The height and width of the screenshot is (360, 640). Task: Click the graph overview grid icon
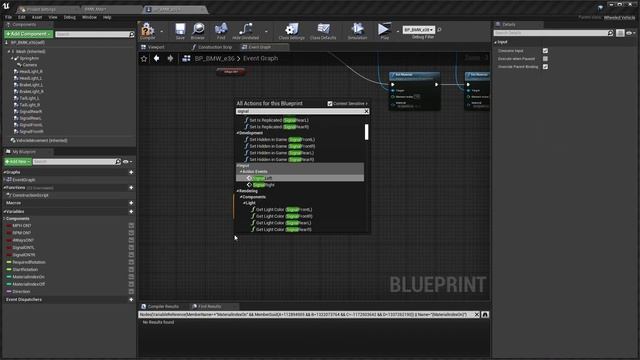pos(186,59)
